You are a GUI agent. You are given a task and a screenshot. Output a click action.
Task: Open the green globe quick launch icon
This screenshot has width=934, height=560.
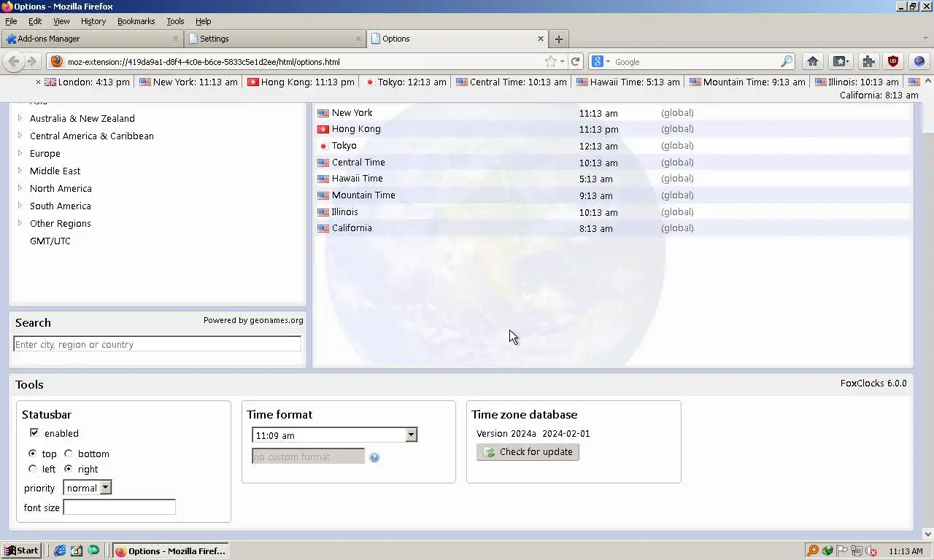click(x=93, y=551)
